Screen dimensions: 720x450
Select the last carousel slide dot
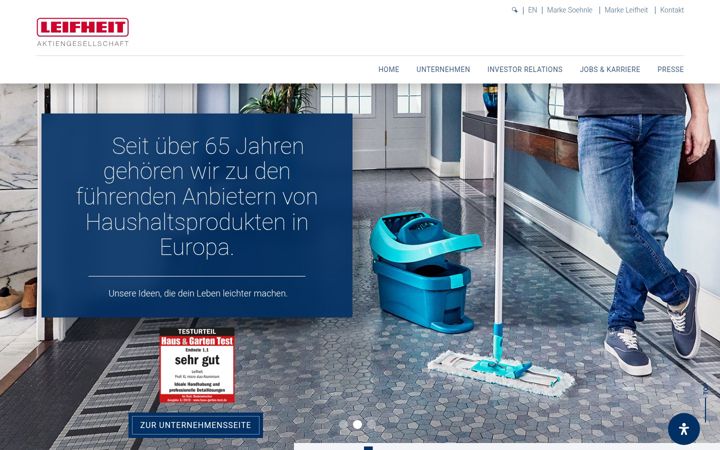tap(371, 425)
